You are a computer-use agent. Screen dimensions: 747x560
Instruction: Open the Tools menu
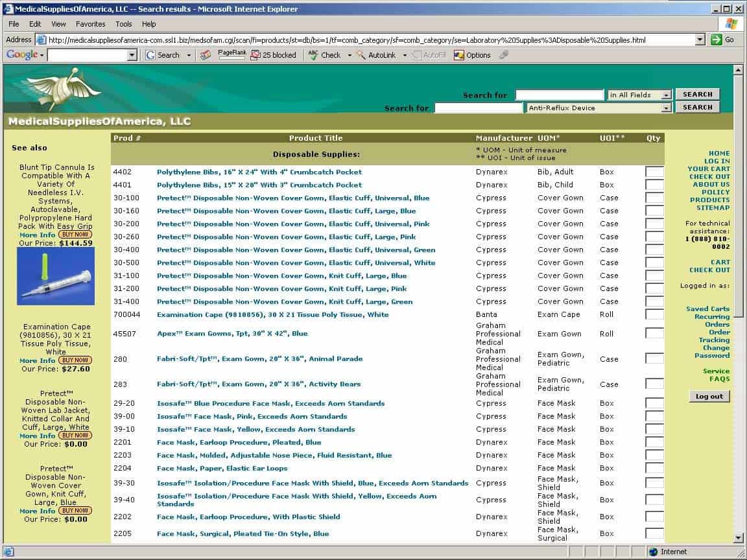[123, 24]
